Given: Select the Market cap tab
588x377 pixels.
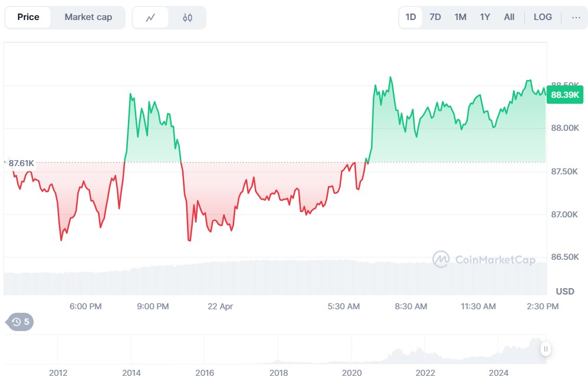Looking at the screenshot, I should [x=88, y=17].
